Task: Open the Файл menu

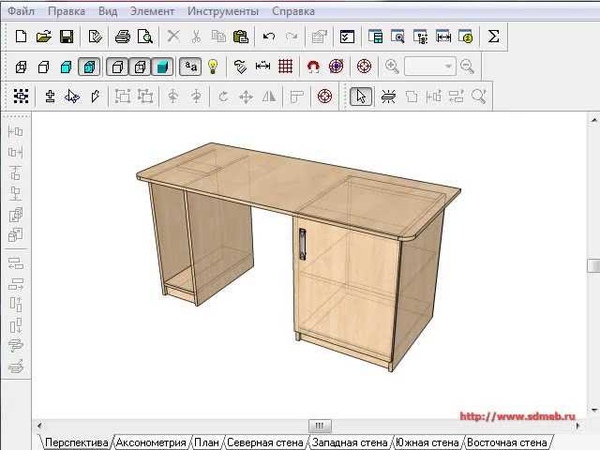Action: pos(21,11)
